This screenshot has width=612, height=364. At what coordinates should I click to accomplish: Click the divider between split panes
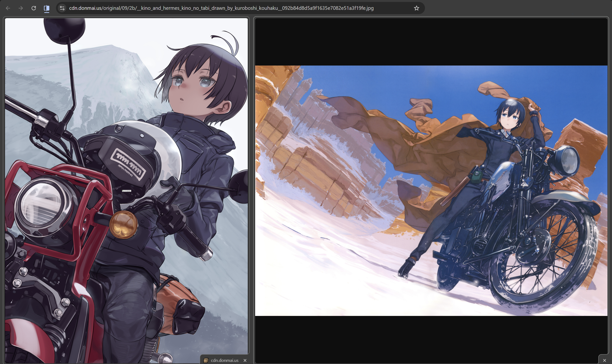pos(251,190)
